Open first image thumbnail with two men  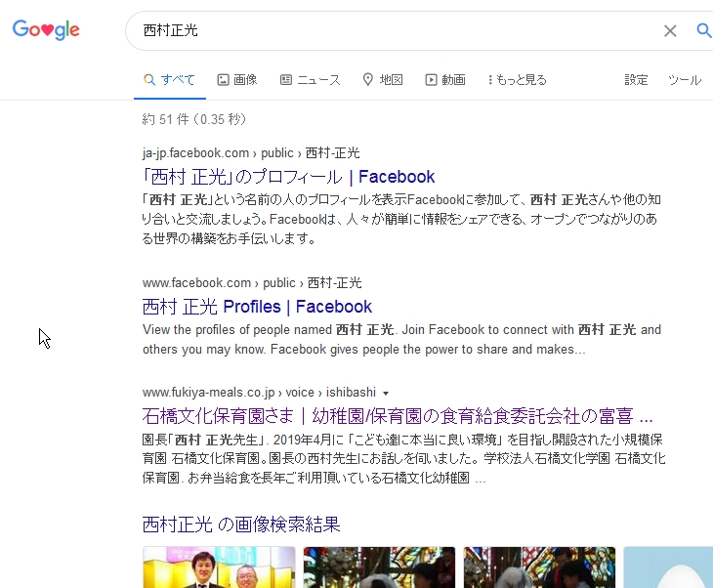coord(219,567)
